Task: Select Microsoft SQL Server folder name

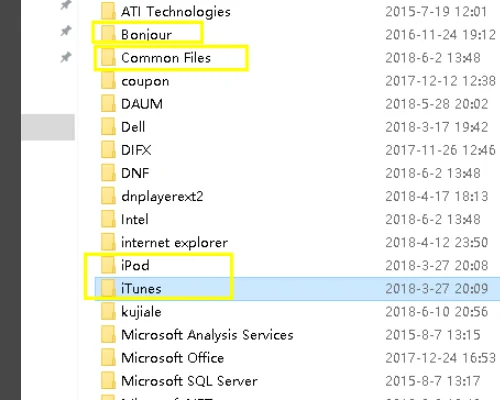Action: (x=189, y=381)
